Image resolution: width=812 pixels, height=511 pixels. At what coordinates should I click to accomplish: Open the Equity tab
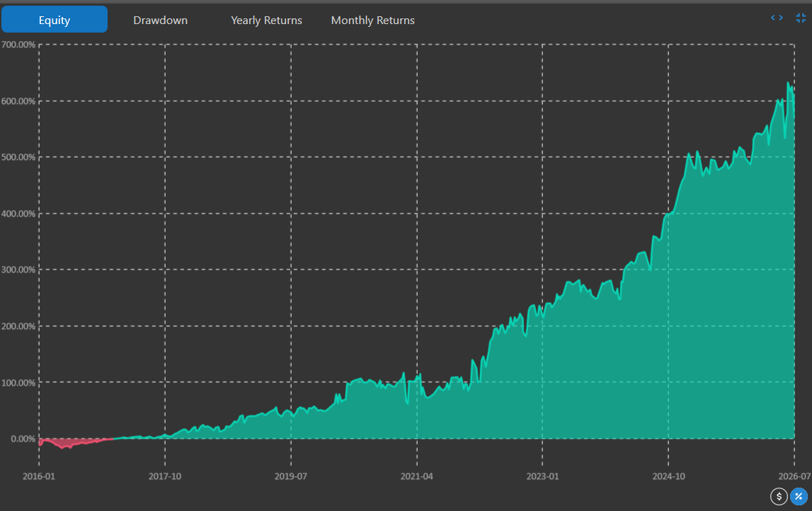(55, 20)
